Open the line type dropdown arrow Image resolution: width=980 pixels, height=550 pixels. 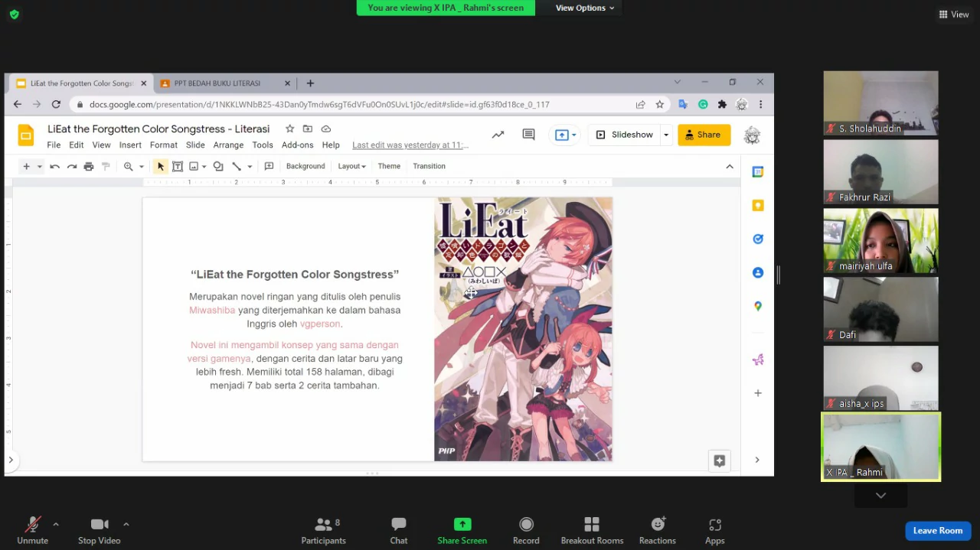(x=250, y=166)
